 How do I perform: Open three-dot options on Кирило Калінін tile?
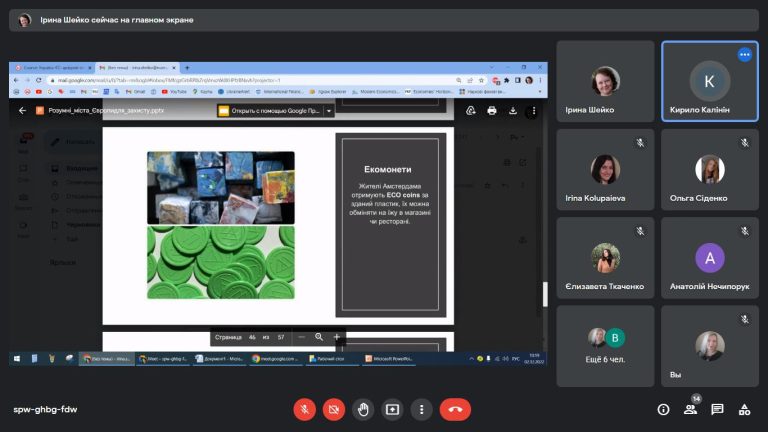pos(744,55)
